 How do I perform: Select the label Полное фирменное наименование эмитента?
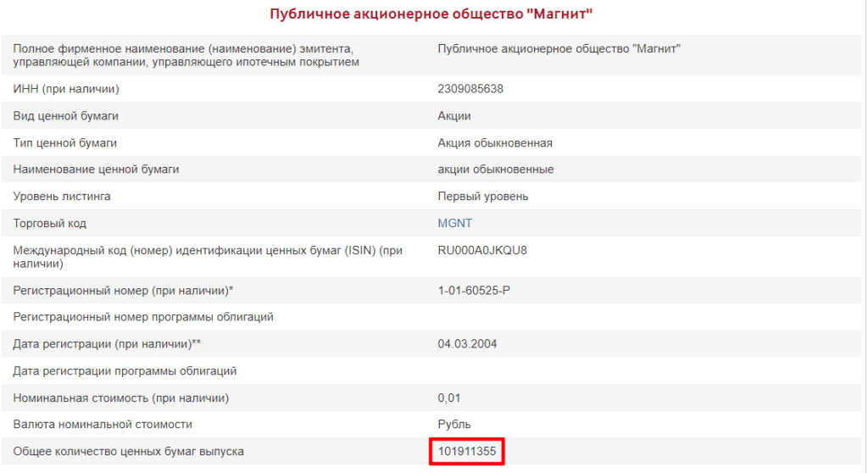(x=186, y=55)
